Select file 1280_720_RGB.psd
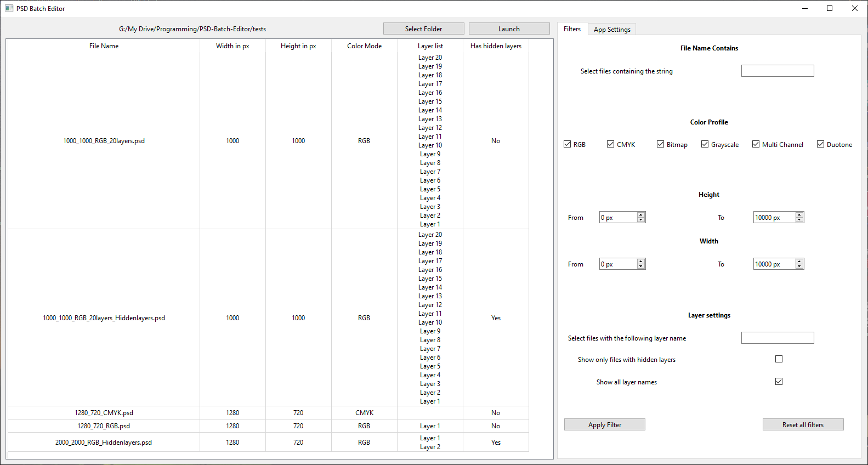The width and height of the screenshot is (868, 465). point(104,426)
